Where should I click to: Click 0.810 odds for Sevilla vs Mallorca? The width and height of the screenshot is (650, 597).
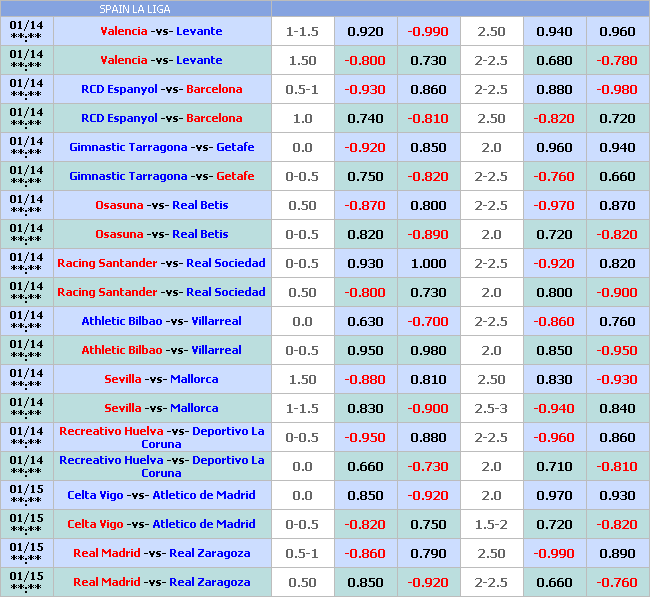pyautogui.click(x=428, y=379)
